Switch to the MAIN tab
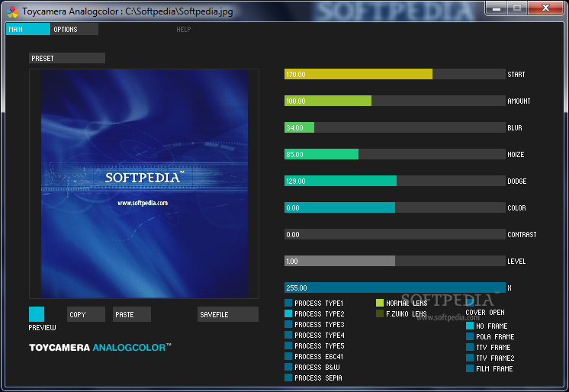 tap(28, 30)
